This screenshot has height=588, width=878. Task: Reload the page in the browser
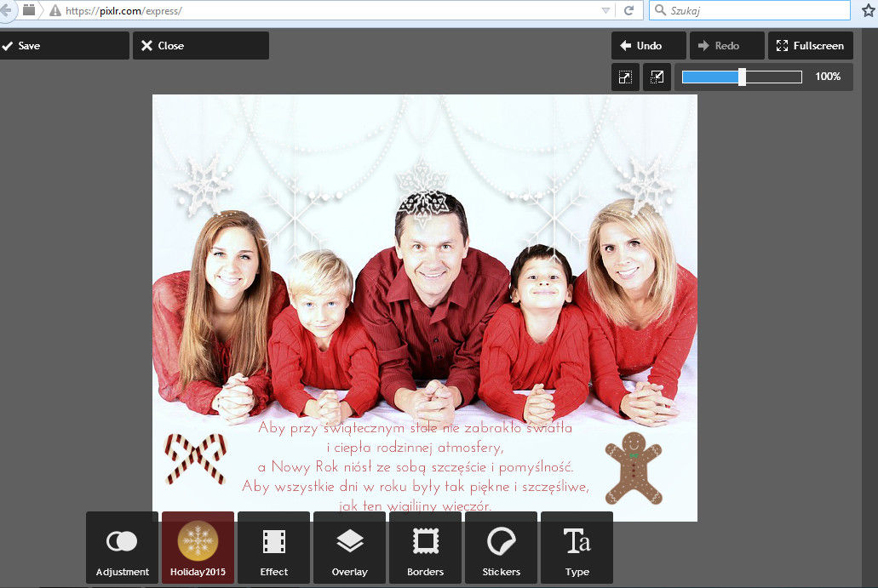pos(628,11)
